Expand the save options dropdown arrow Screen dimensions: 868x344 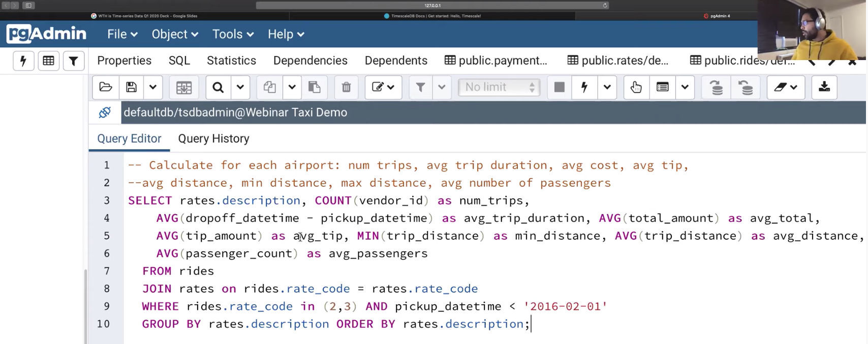[x=153, y=87]
